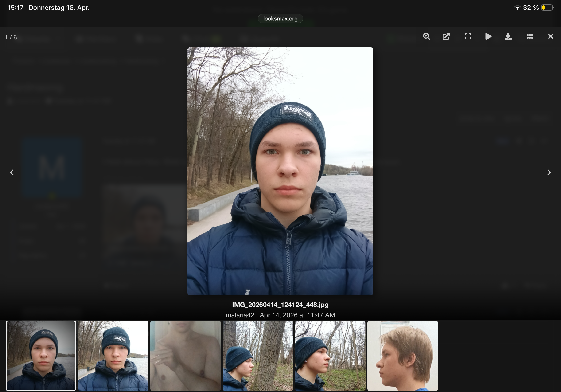Zoom in with the magnifier icon
This screenshot has height=392, width=561.
427,36
